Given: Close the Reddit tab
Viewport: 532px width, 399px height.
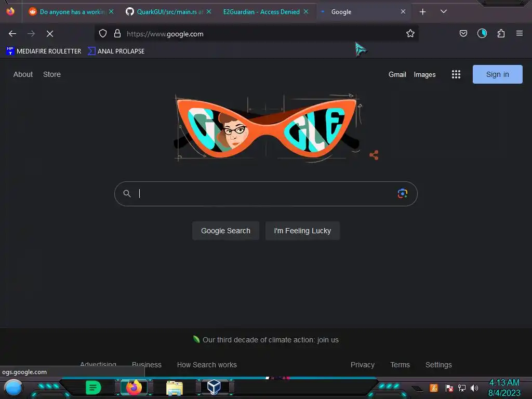Looking at the screenshot, I should [x=111, y=11].
